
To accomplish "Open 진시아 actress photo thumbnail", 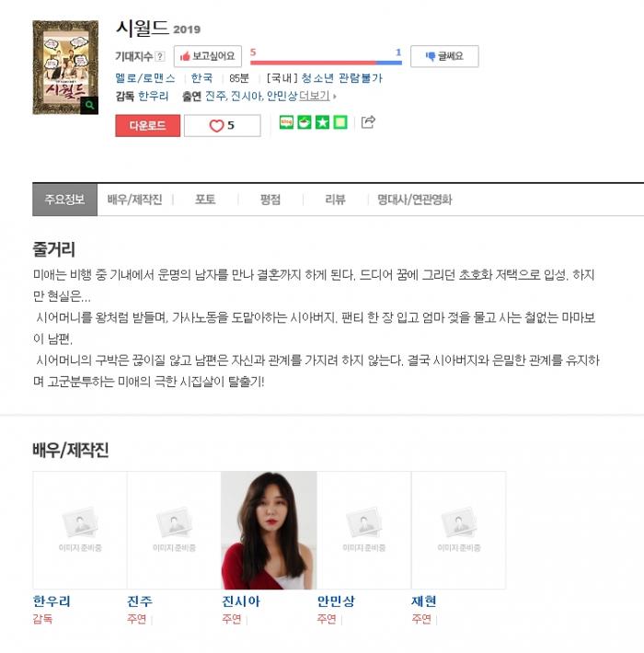I will (x=269, y=530).
